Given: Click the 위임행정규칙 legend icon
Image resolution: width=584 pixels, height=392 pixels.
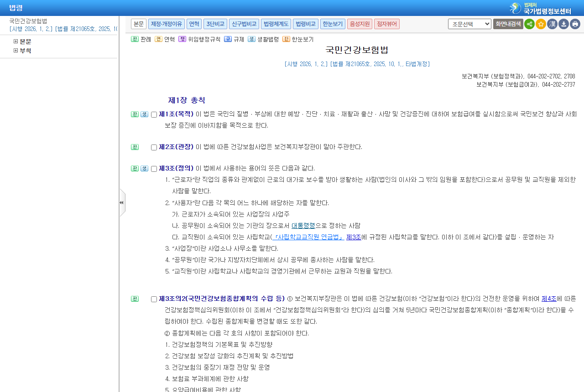Looking at the screenshot, I should (182, 39).
